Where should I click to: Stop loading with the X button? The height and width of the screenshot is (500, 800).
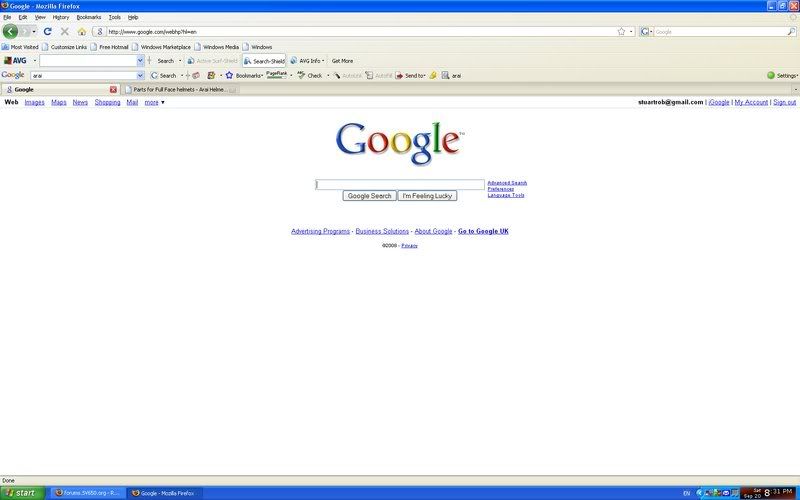[x=65, y=32]
